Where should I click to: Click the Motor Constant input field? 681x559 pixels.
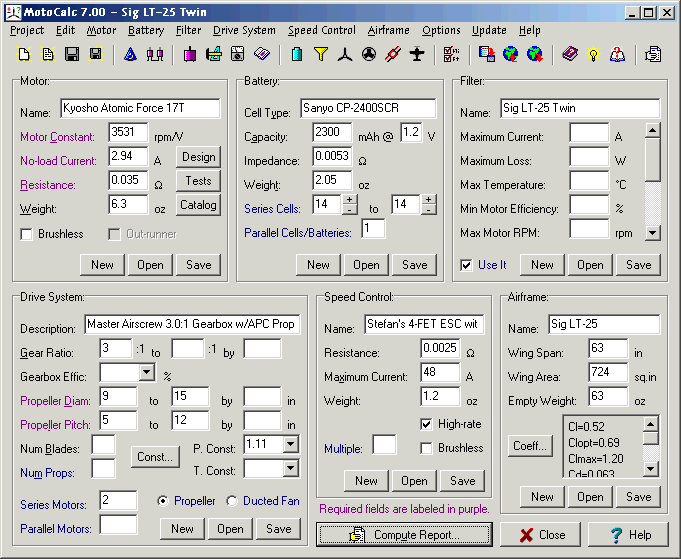(x=128, y=132)
